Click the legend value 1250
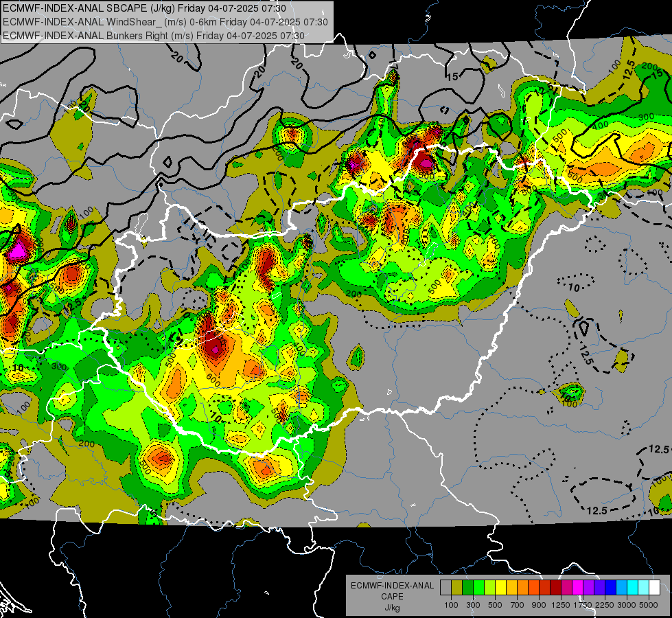Screen dimensions: 672x618 (561, 605)
